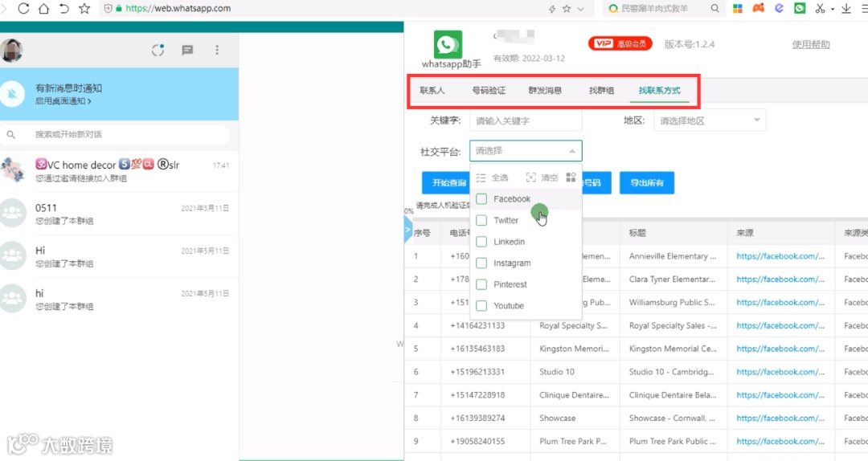Start new chat with message icon
This screenshot has height=461, width=868.
click(x=187, y=51)
